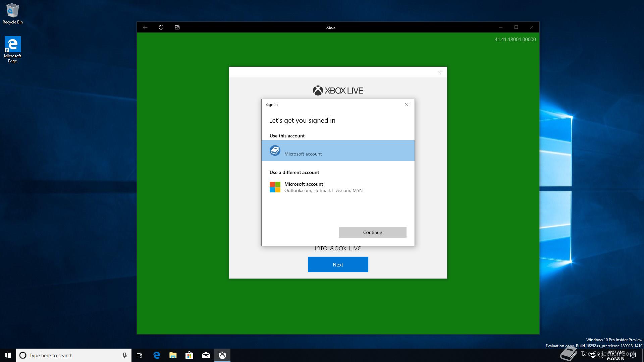
Task: Click 'Outlook.com, Hotmail, Live.com, MSN' text
Action: (323, 190)
